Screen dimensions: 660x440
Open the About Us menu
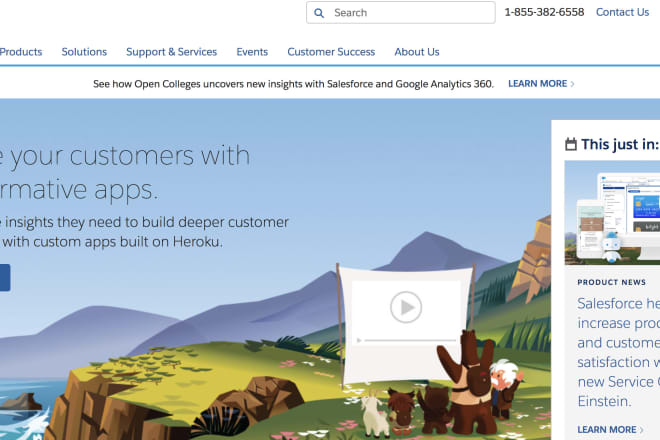click(417, 52)
